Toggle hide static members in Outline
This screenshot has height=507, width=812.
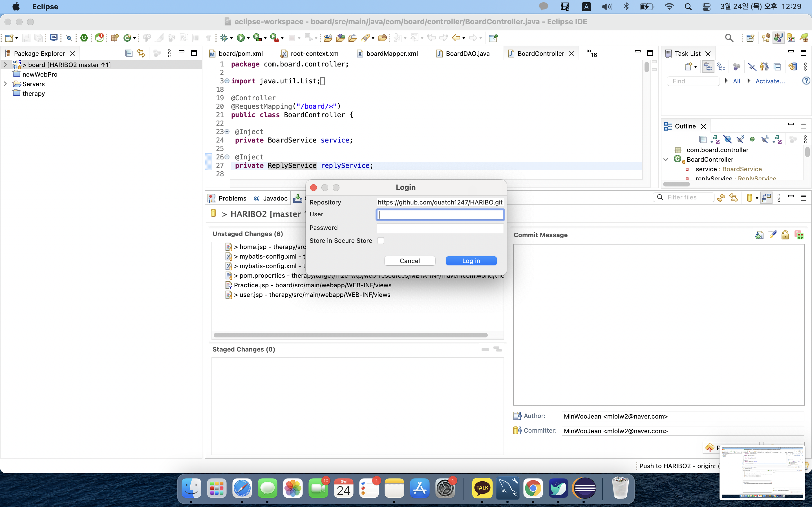pos(740,139)
